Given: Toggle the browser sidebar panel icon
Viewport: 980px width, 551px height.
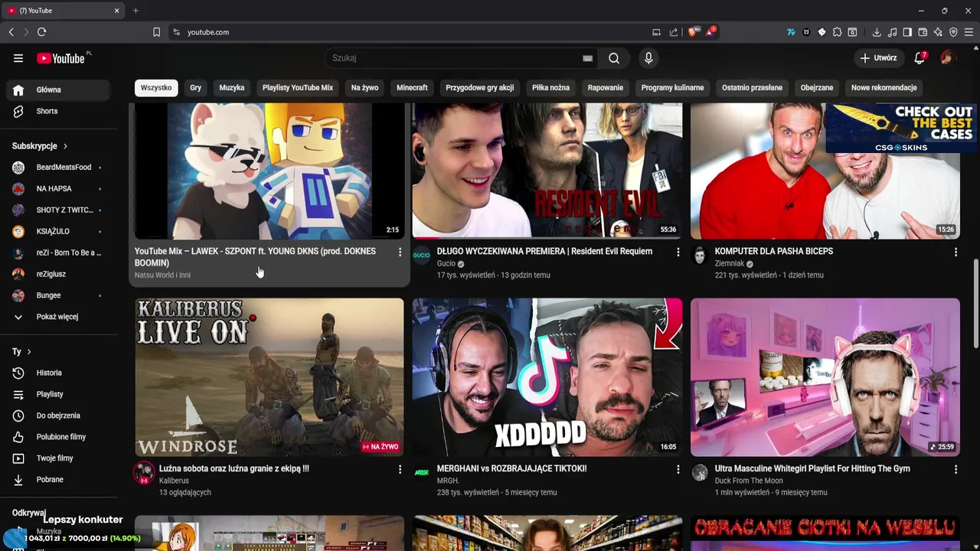Looking at the screenshot, I should click(x=907, y=32).
